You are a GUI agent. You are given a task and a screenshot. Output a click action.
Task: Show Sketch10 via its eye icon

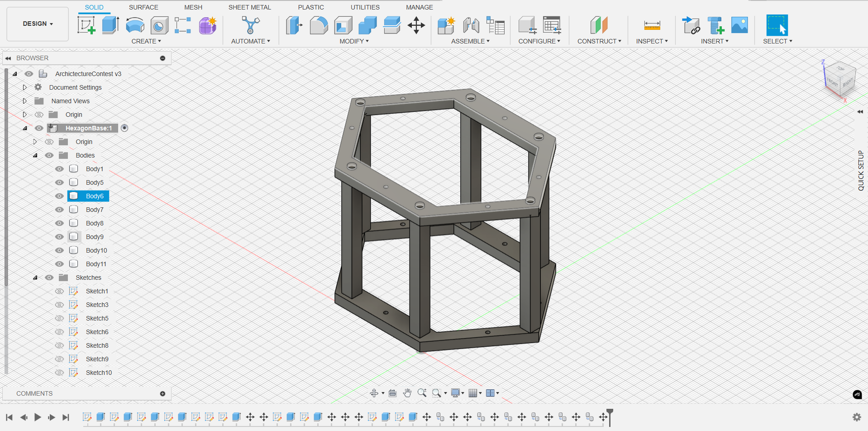click(x=59, y=373)
